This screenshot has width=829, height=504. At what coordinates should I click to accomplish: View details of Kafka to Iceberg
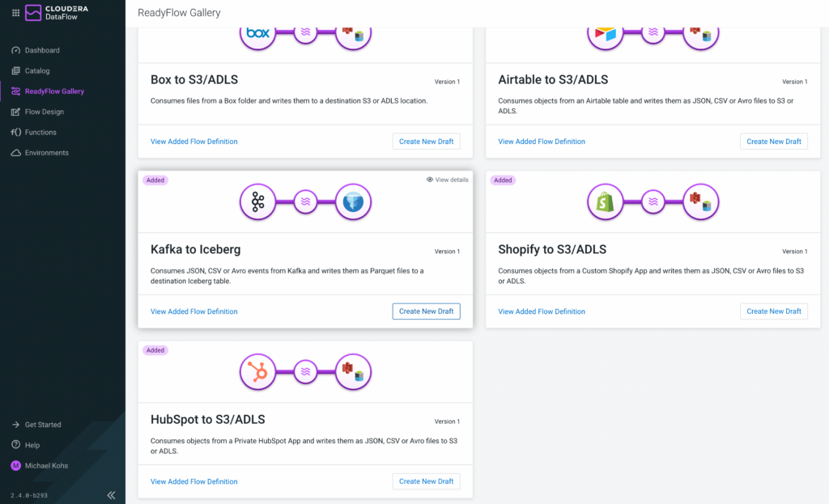pyautogui.click(x=447, y=180)
